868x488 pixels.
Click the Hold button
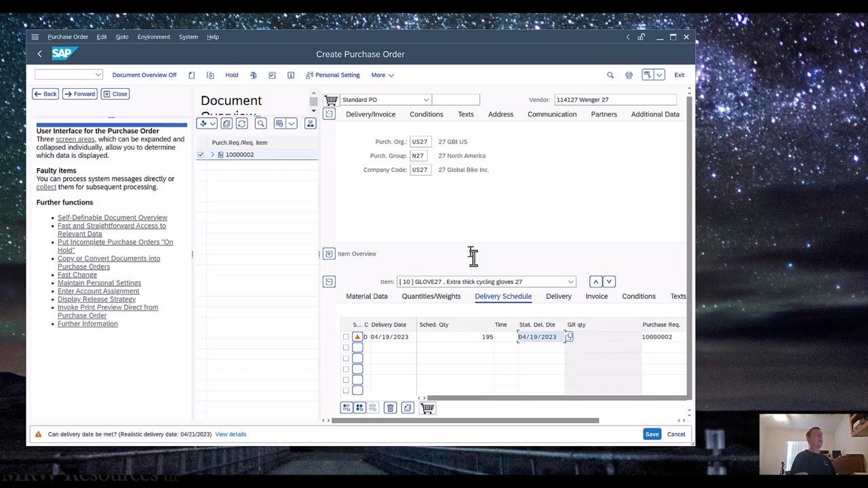point(232,75)
